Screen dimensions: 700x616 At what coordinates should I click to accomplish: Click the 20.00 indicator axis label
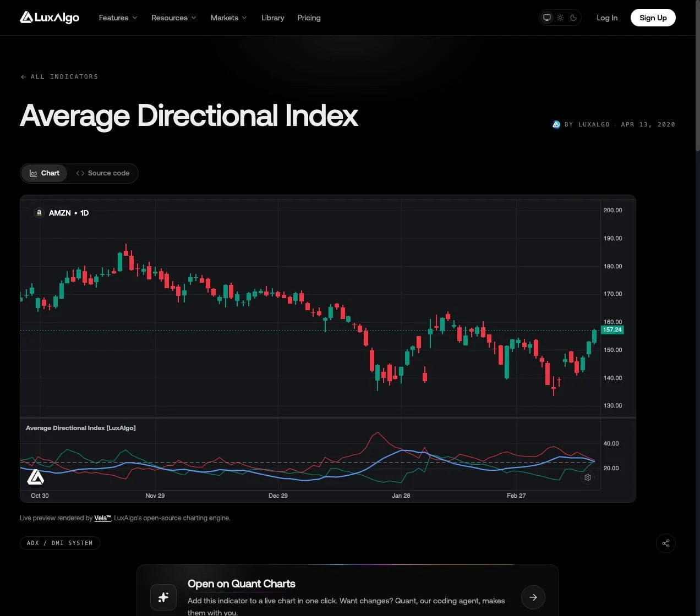pyautogui.click(x=611, y=468)
